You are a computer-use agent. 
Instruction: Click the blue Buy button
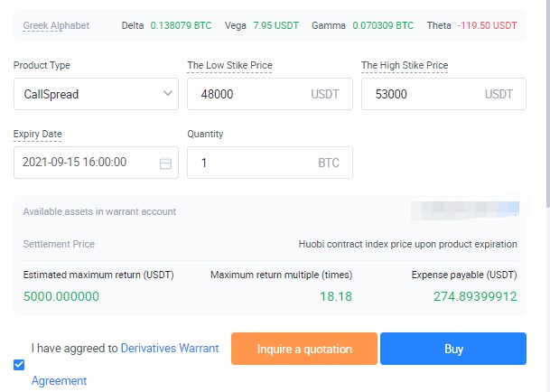click(x=452, y=349)
